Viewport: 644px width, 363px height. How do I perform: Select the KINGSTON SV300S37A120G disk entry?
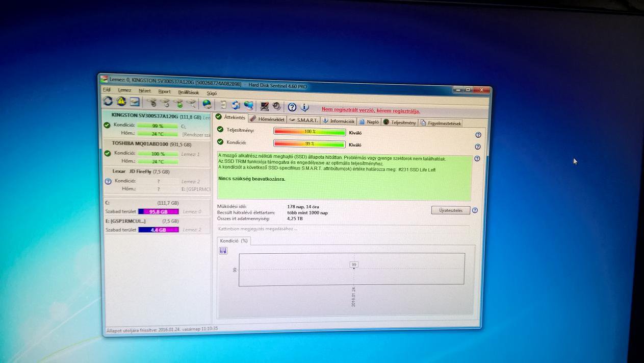pos(157,125)
